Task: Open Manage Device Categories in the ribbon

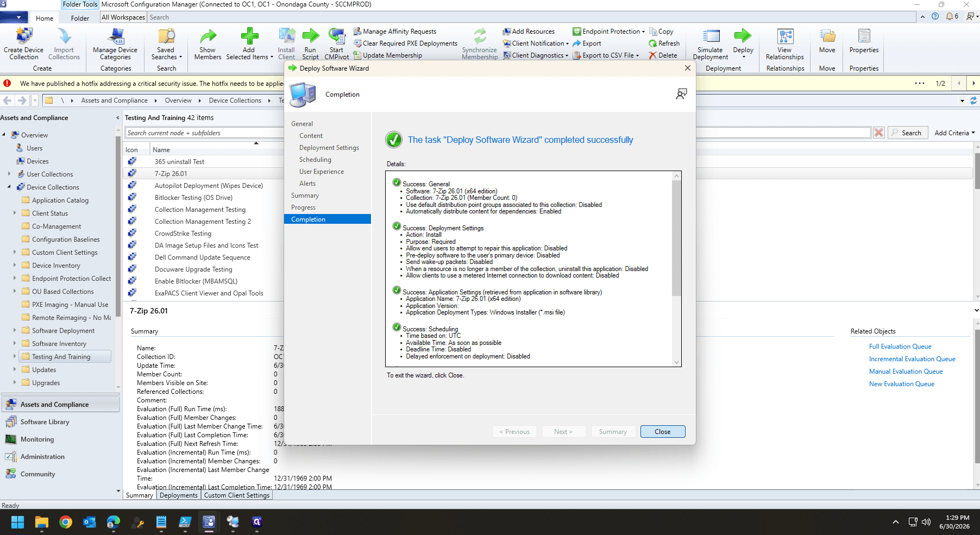Action: pos(115,43)
